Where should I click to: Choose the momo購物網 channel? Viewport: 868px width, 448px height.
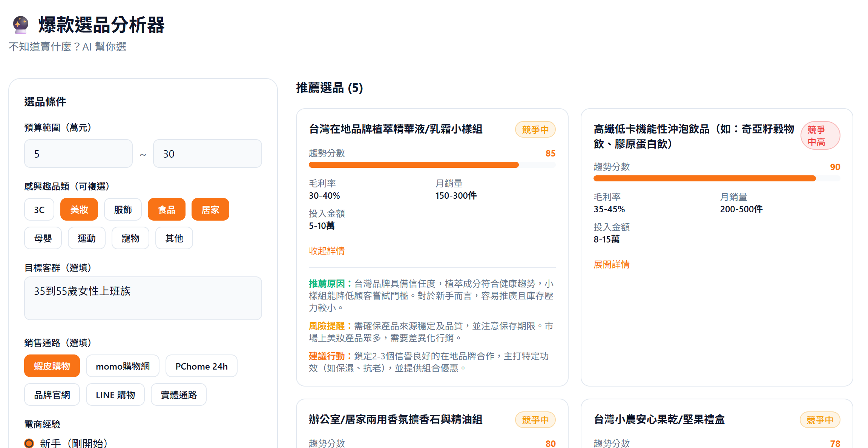(x=123, y=366)
